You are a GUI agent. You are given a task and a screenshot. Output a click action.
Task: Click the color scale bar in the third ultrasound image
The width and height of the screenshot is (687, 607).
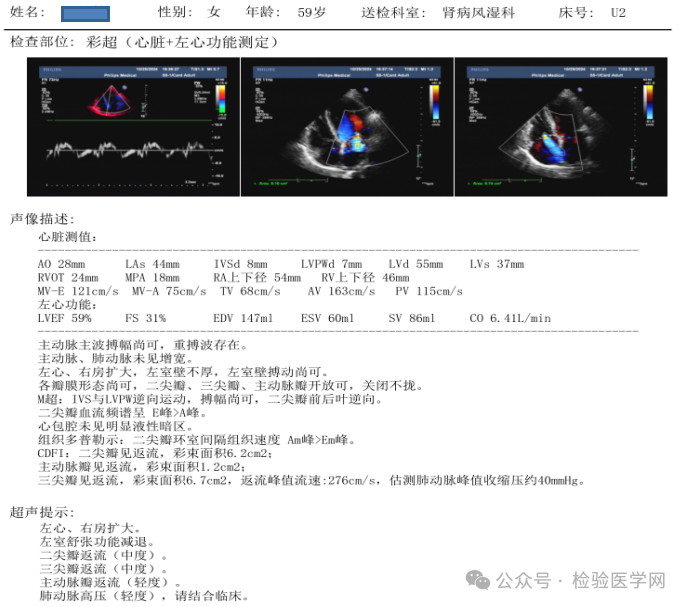coord(648,101)
